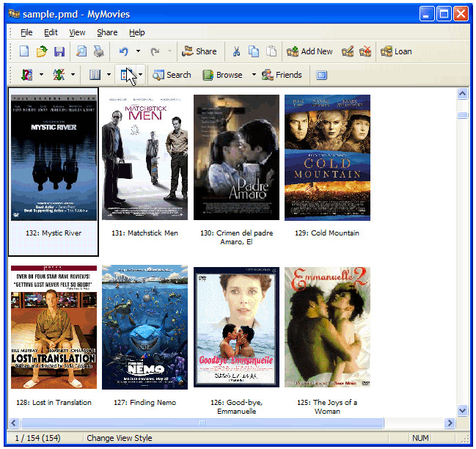Click the Paste clipboard icon
The image size is (476, 449).
271,51
